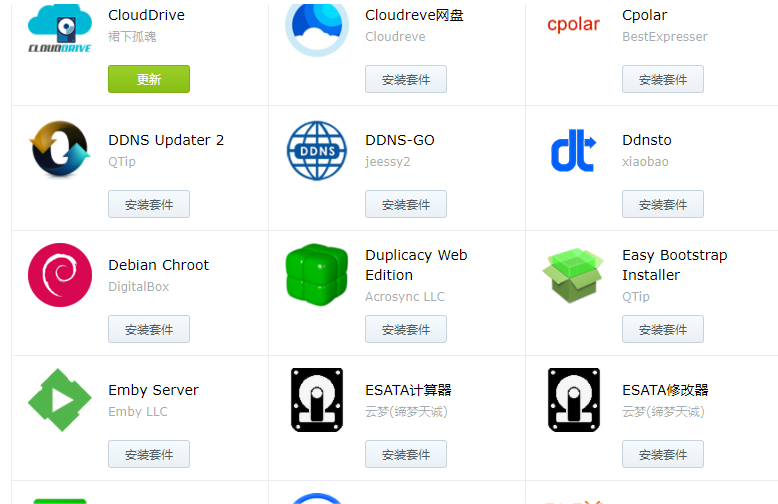Install Easy Bootstrap Installer package

[x=663, y=329]
